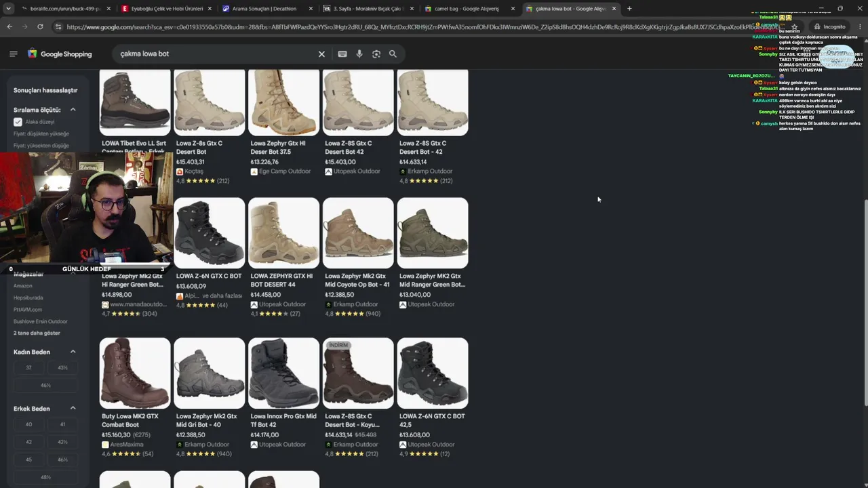Open Lowa Zephyr Mk2 Gtx Mid Gri Bot image

pyautogui.click(x=210, y=373)
